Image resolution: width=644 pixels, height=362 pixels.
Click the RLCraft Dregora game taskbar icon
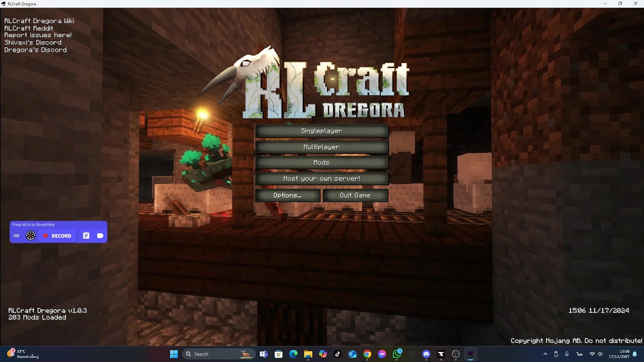tap(470, 354)
